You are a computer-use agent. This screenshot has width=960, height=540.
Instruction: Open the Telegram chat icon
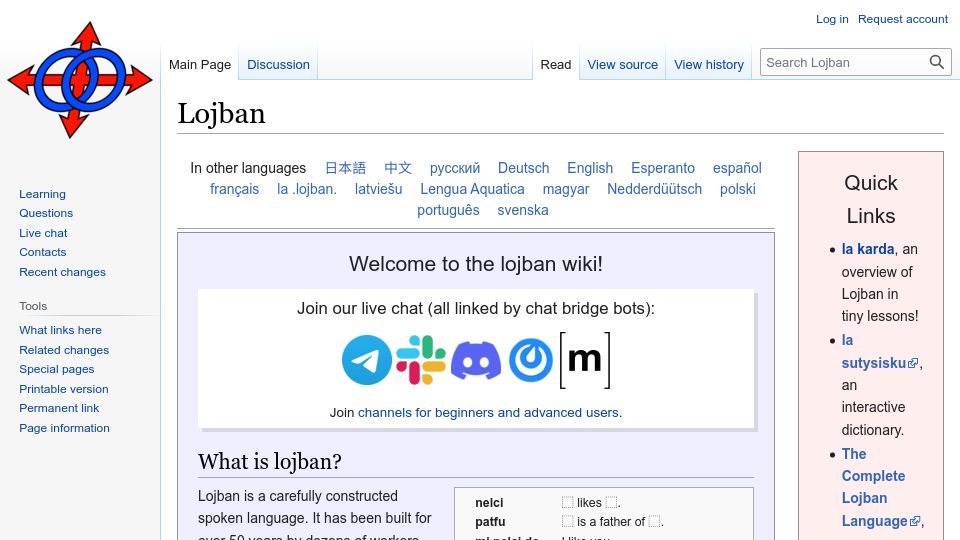[x=367, y=360]
